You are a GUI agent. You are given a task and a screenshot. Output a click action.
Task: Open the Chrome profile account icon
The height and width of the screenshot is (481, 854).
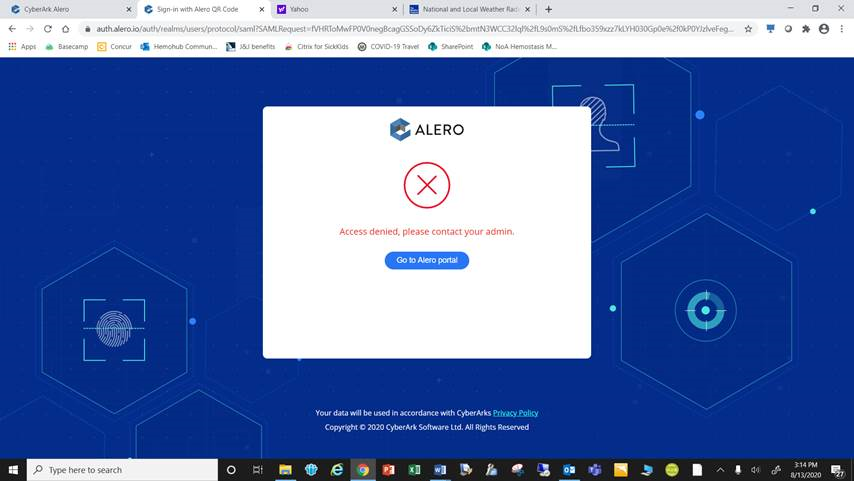pyautogui.click(x=824, y=29)
